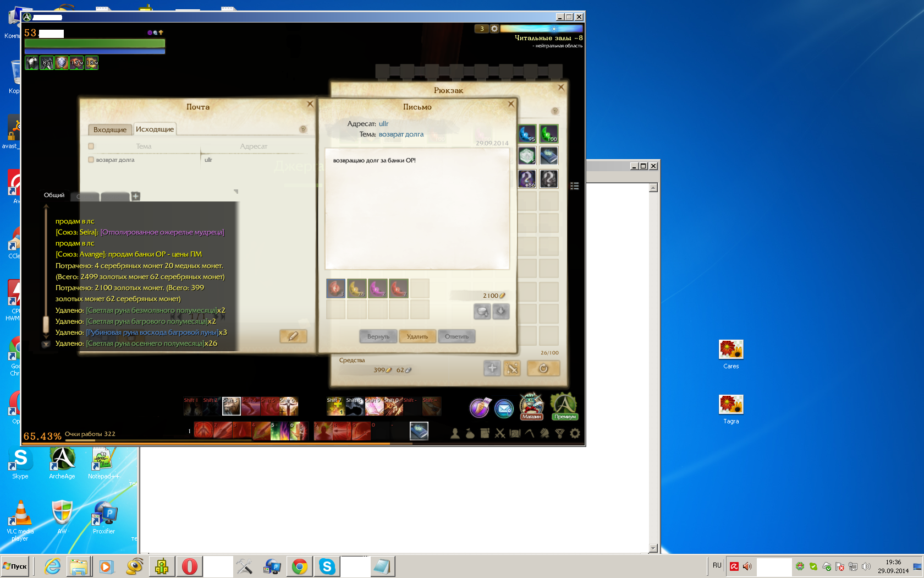Select the Общий chat tab
This screenshot has height=578, width=924.
click(x=54, y=195)
